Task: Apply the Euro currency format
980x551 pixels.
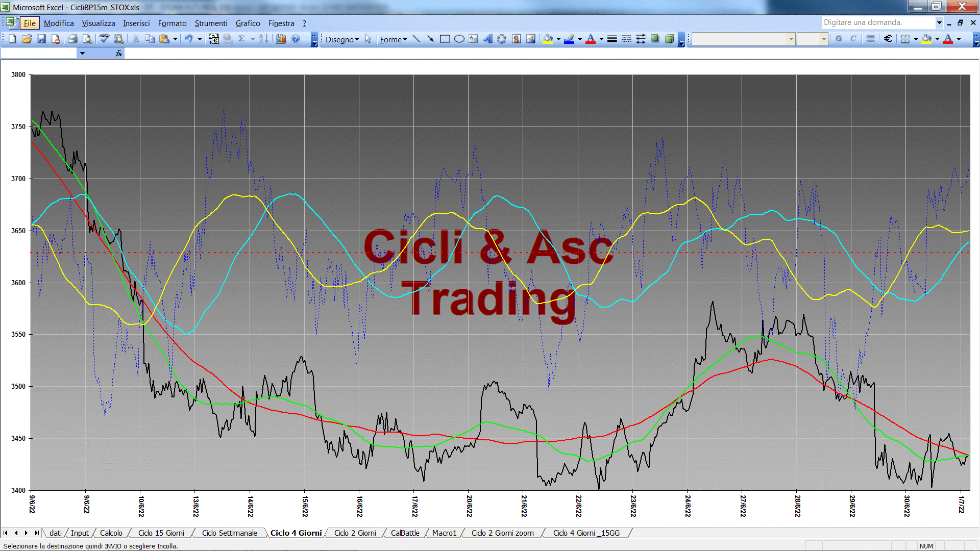Action: 888,39
